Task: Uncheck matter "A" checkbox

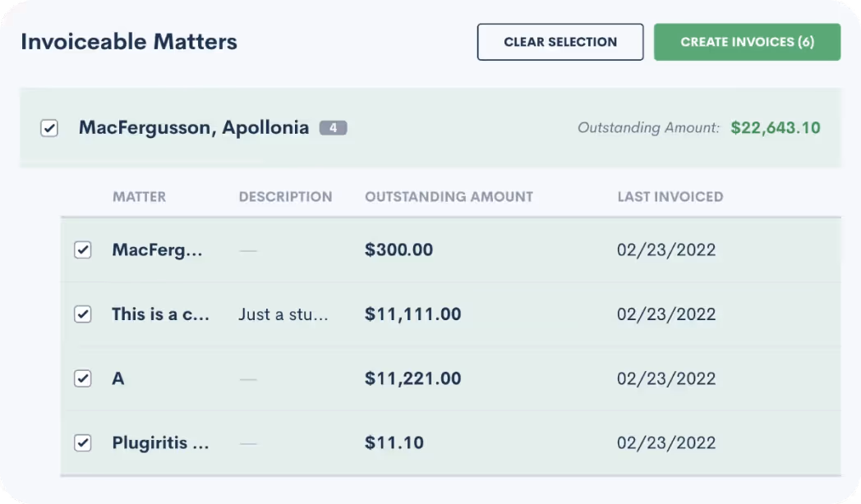Action: pos(82,378)
